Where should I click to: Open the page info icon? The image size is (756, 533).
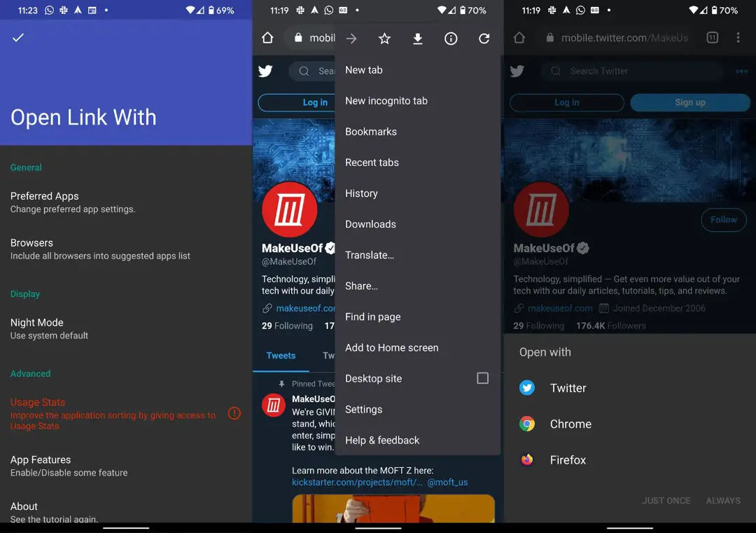point(451,39)
